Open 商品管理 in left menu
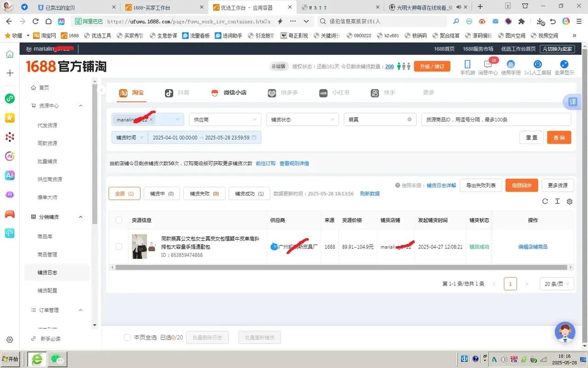The height and width of the screenshot is (368, 588). pyautogui.click(x=47, y=254)
